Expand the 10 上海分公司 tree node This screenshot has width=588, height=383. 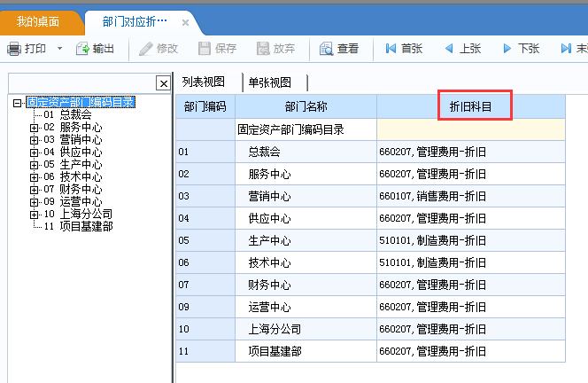coord(35,215)
